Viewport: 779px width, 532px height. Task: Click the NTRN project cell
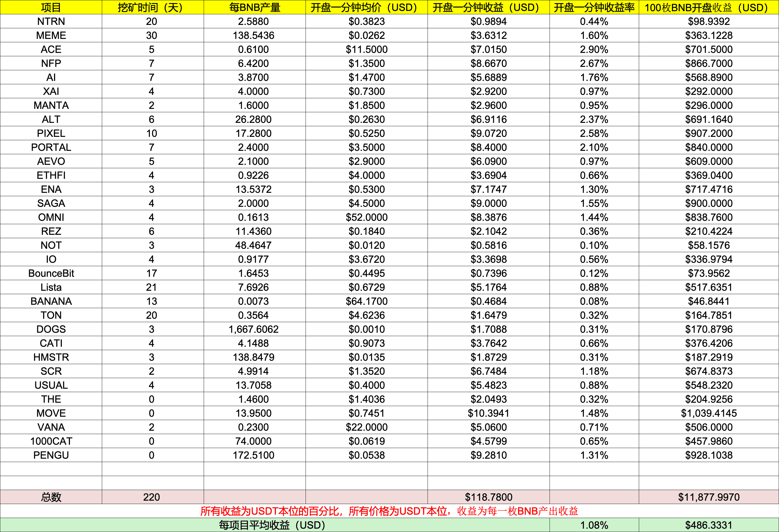[x=51, y=22]
